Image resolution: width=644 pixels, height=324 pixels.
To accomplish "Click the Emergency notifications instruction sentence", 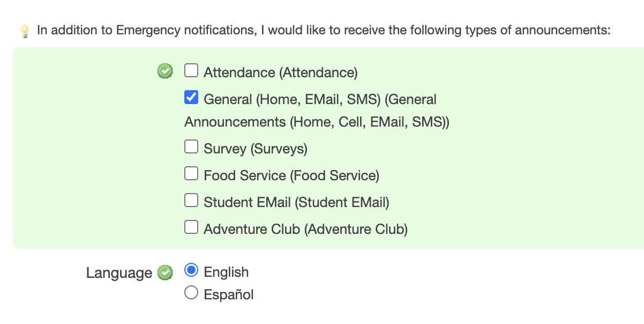I will 324,30.
